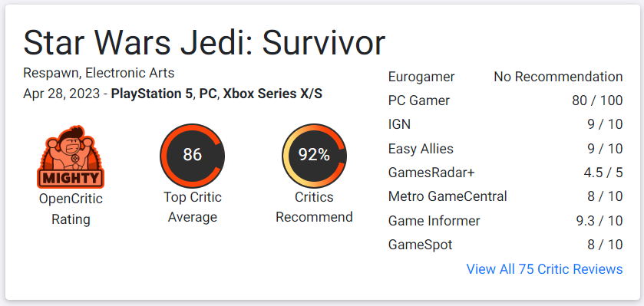Open the IGN review

pyautogui.click(x=505, y=124)
